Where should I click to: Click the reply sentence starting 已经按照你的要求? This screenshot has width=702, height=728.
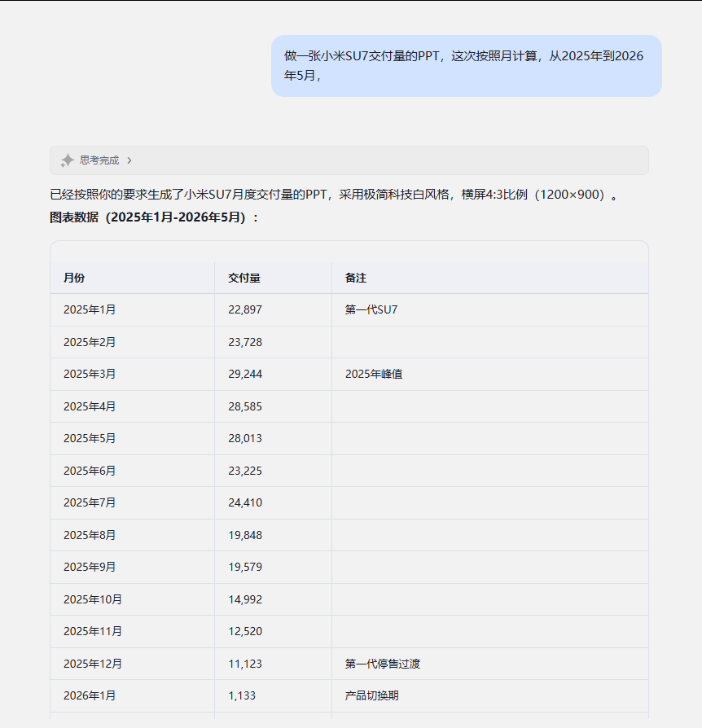coord(334,195)
